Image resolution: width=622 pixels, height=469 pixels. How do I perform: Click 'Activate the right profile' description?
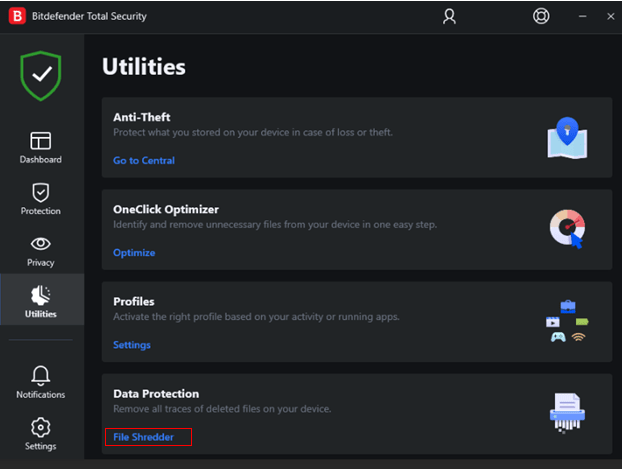[x=256, y=317]
